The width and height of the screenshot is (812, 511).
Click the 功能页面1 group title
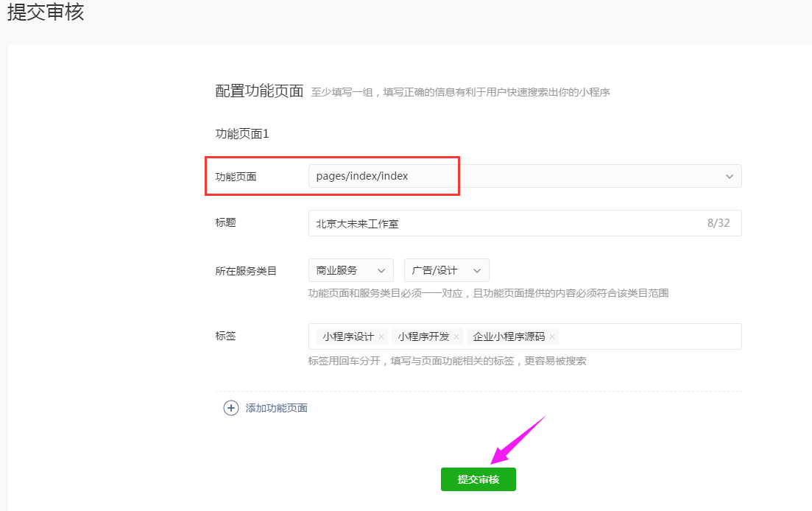point(242,134)
